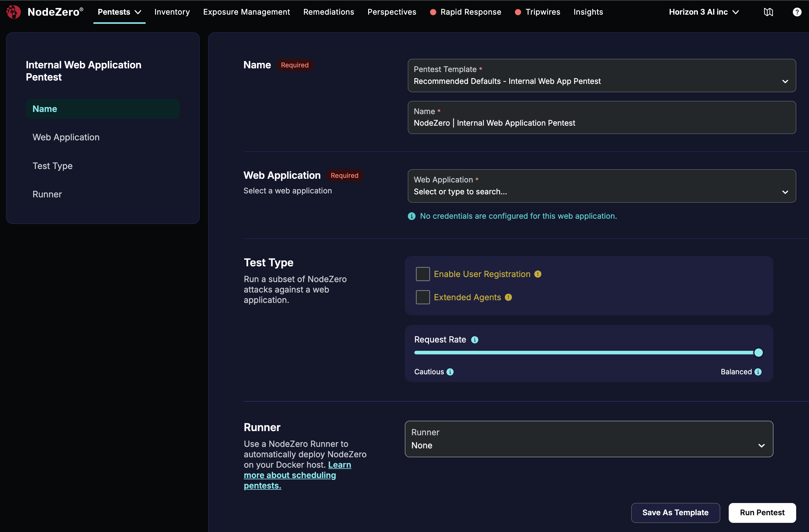The height and width of the screenshot is (532, 809).
Task: Expand the Web Application search dropdown
Action: (601, 186)
